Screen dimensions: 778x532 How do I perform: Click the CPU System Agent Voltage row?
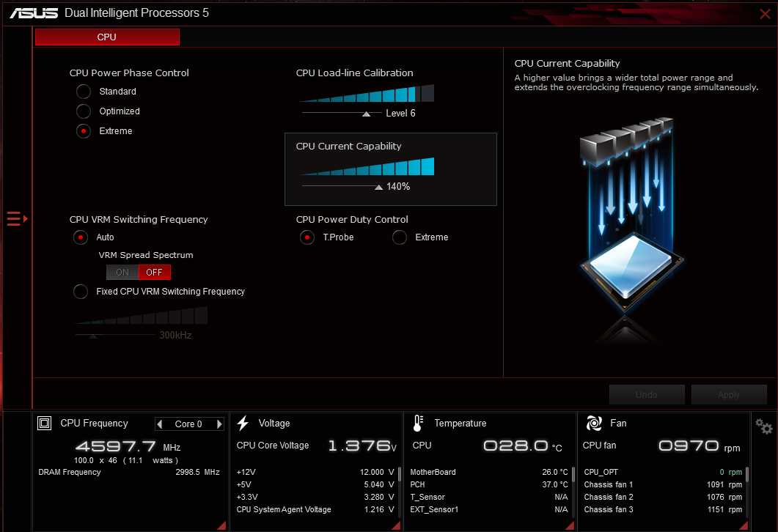point(315,509)
